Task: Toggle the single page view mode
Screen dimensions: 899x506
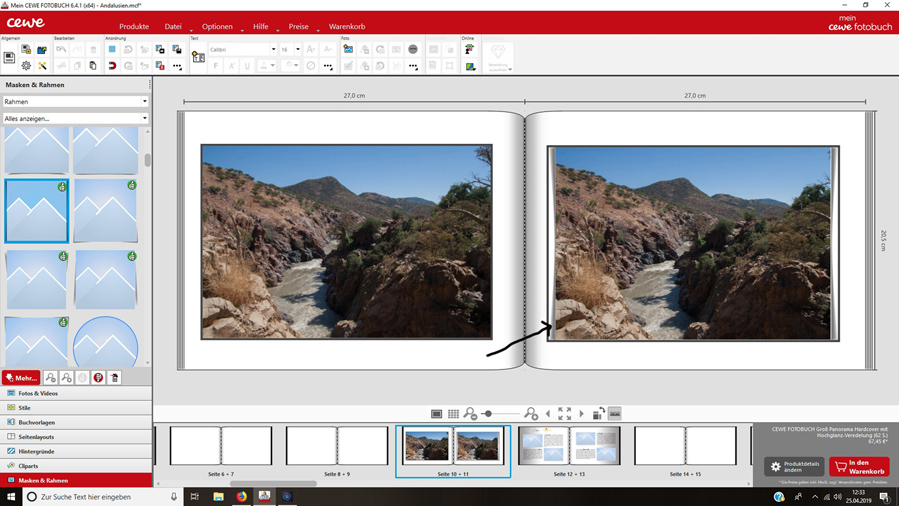Action: (437, 414)
